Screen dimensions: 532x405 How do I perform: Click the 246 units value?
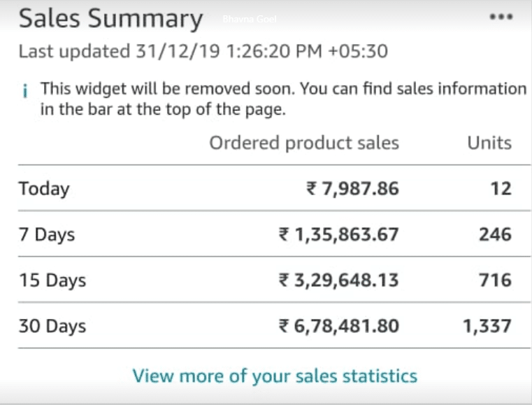click(496, 234)
